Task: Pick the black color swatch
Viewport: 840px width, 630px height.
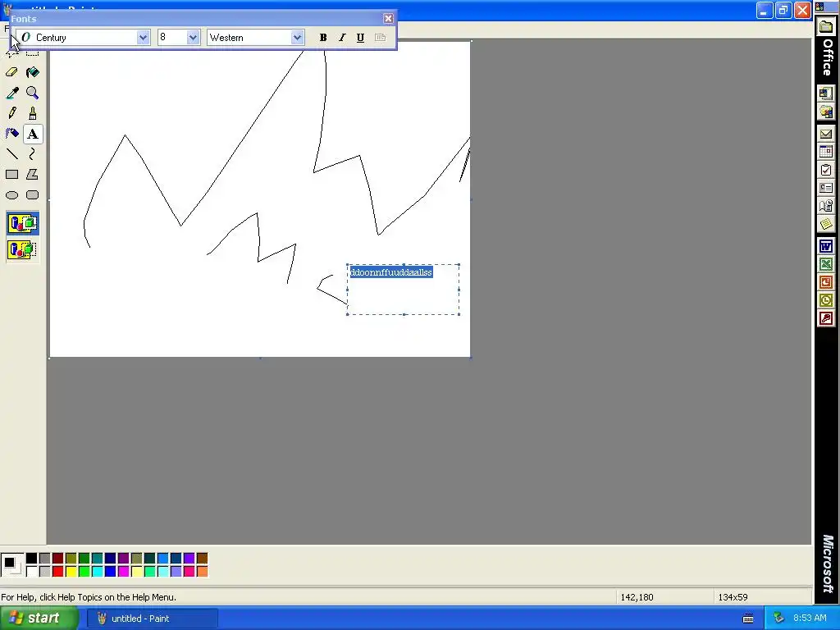Action: coord(32,559)
